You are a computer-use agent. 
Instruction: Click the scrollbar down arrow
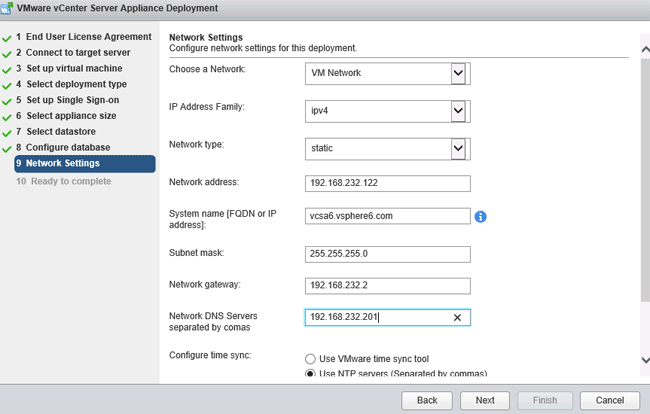[x=645, y=360]
